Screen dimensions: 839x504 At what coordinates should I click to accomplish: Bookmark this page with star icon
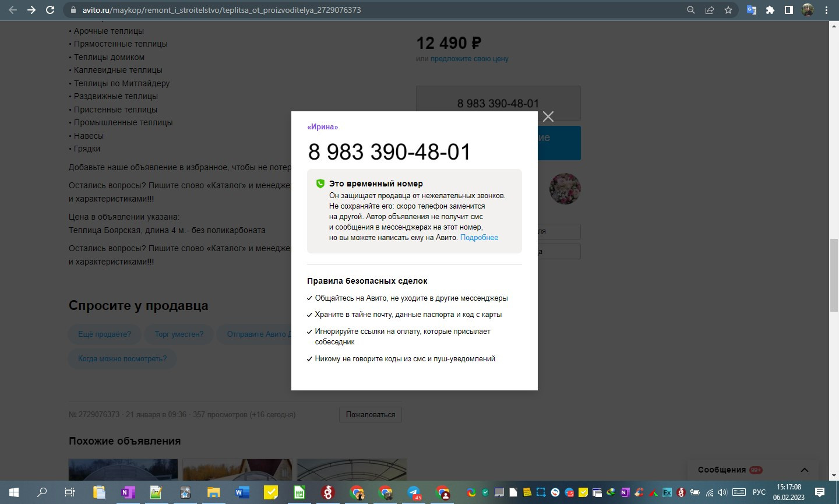(x=728, y=10)
